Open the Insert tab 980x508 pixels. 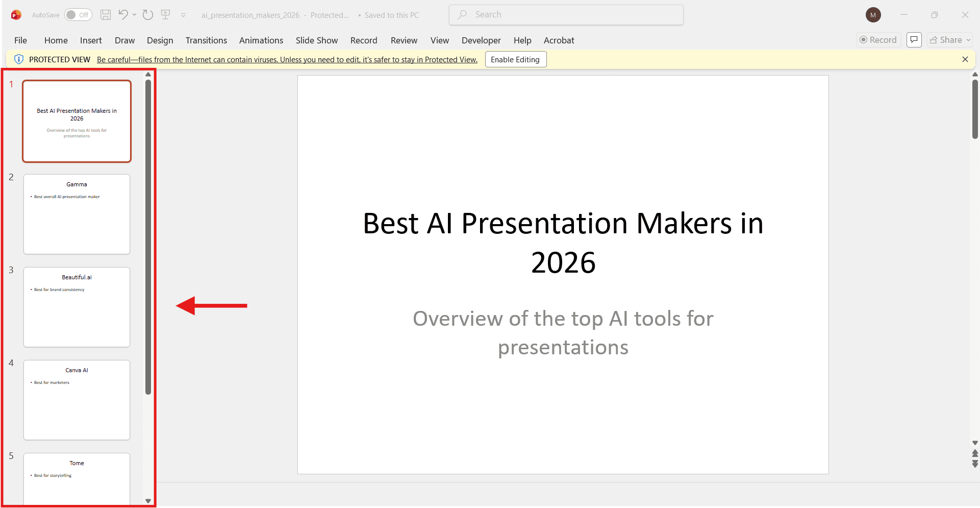click(x=91, y=40)
